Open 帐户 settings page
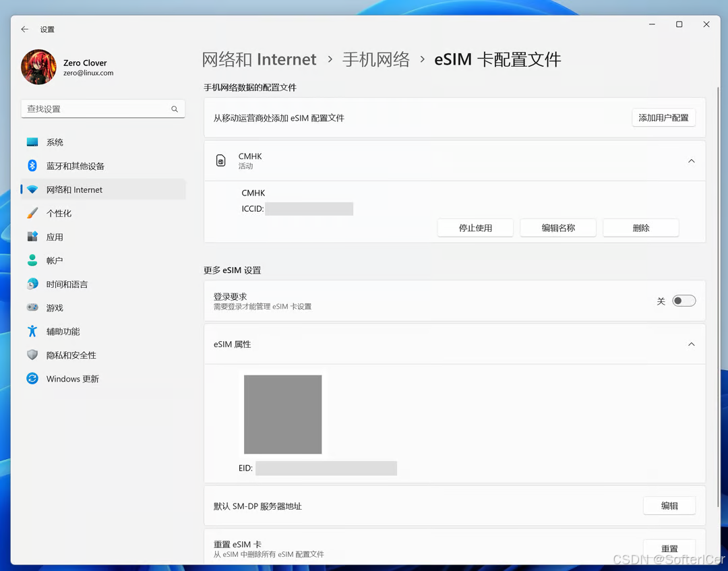Screen dimensions: 728x571 (x=103, y=260)
